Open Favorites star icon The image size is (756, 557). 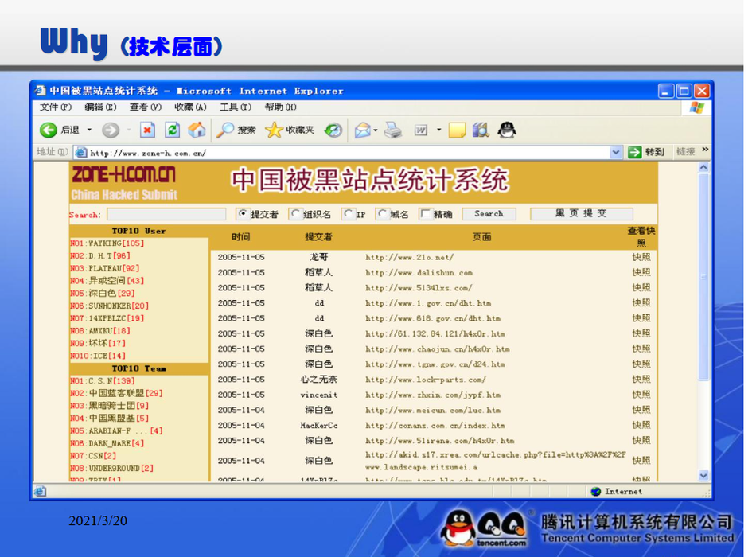pyautogui.click(x=274, y=130)
